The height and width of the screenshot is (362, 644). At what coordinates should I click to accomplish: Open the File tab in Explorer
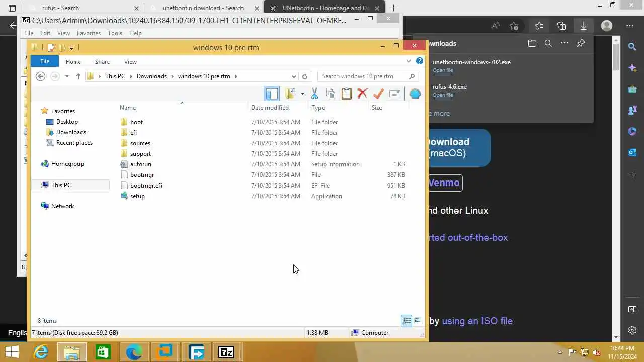click(x=45, y=61)
